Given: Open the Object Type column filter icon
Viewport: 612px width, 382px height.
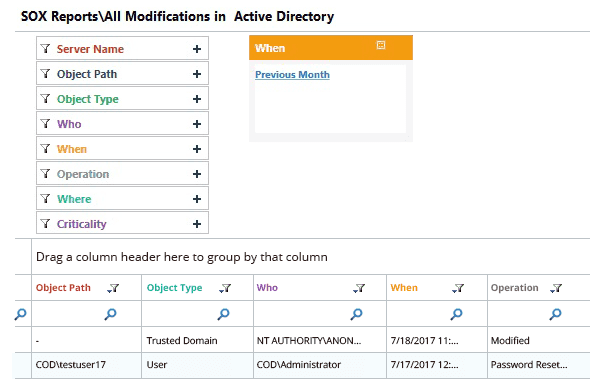Looking at the screenshot, I should pyautogui.click(x=225, y=288).
